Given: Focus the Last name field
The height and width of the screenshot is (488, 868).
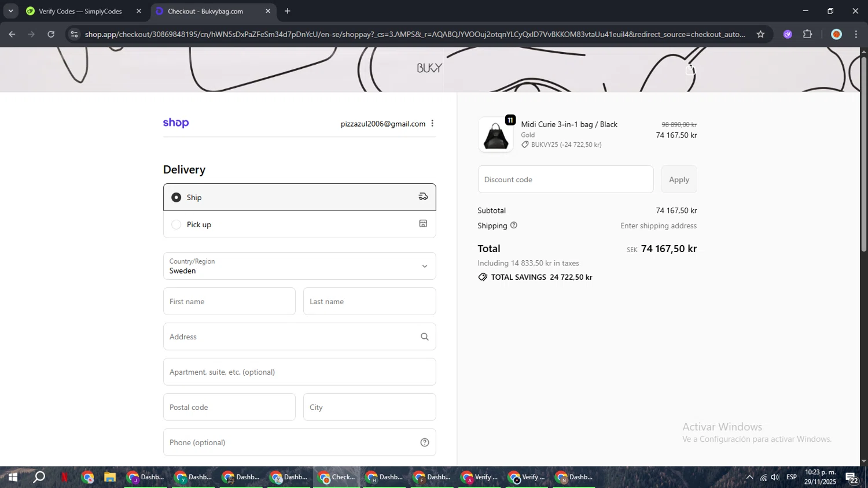Looking at the screenshot, I should coord(370,301).
